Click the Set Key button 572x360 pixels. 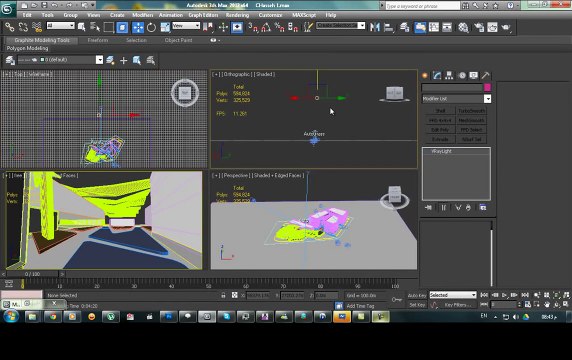[x=417, y=305]
